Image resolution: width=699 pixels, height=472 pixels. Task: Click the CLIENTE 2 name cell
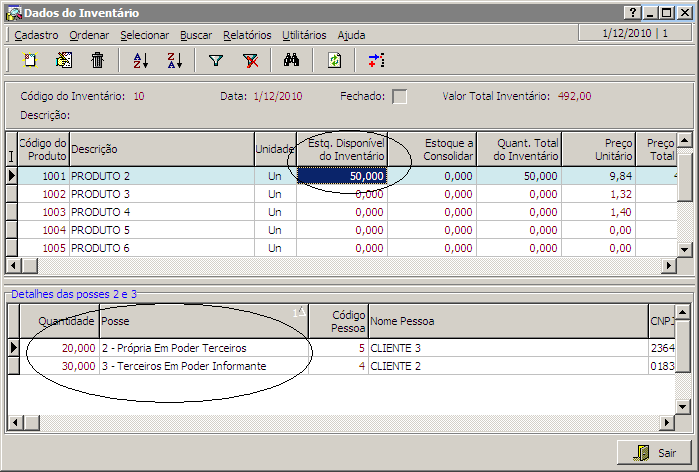pyautogui.click(x=508, y=366)
